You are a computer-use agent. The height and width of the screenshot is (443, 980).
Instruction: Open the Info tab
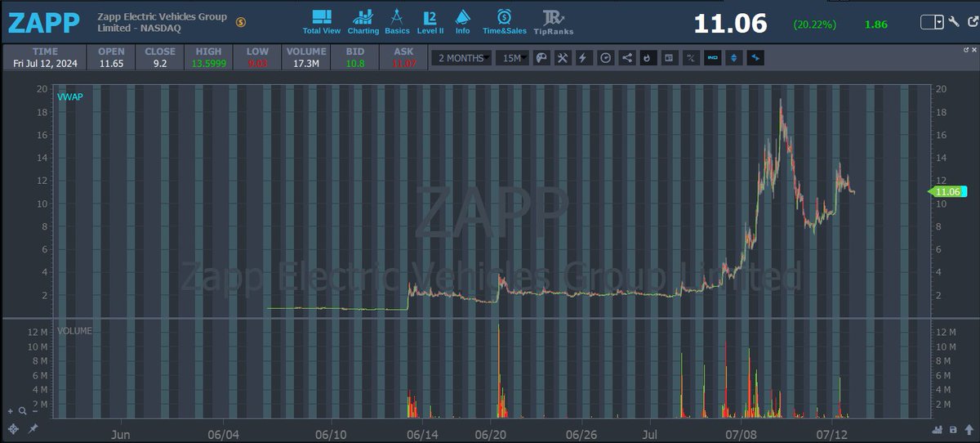(x=462, y=22)
